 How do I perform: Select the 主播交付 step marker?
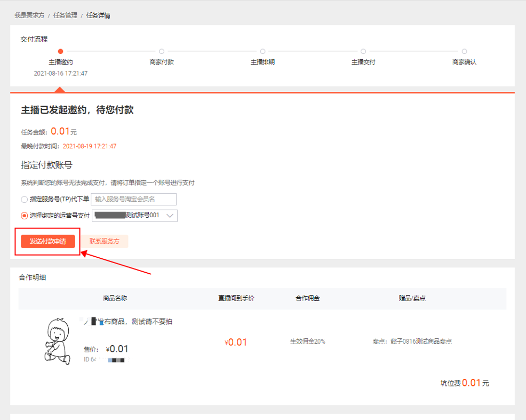[x=363, y=51]
